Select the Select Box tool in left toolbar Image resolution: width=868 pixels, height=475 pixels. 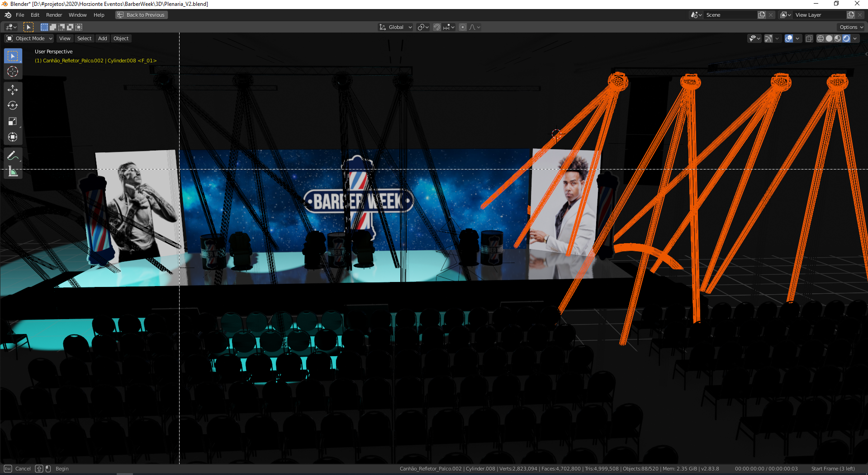[13, 56]
